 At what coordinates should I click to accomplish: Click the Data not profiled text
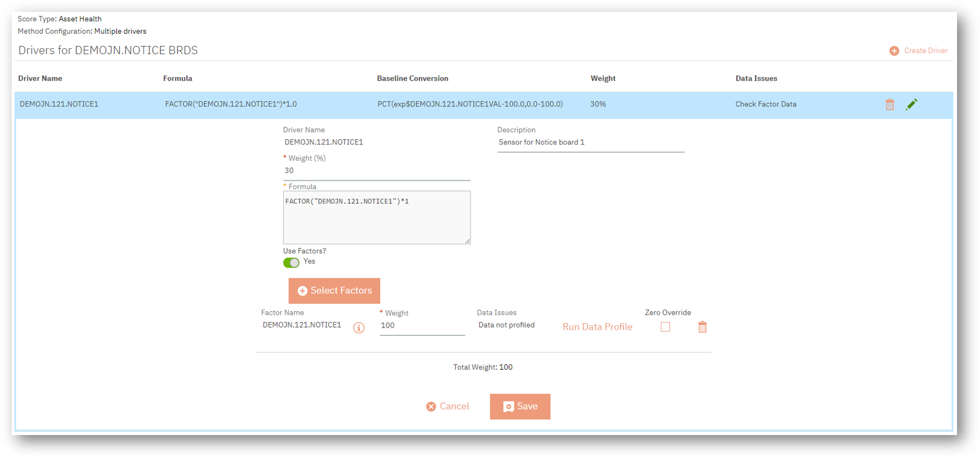click(507, 325)
